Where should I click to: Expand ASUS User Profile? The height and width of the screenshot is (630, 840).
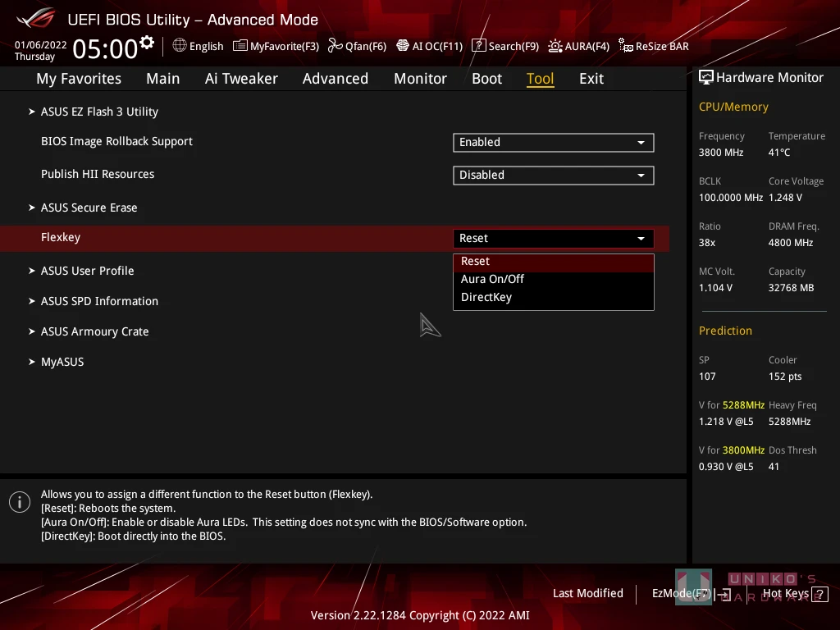tap(87, 271)
